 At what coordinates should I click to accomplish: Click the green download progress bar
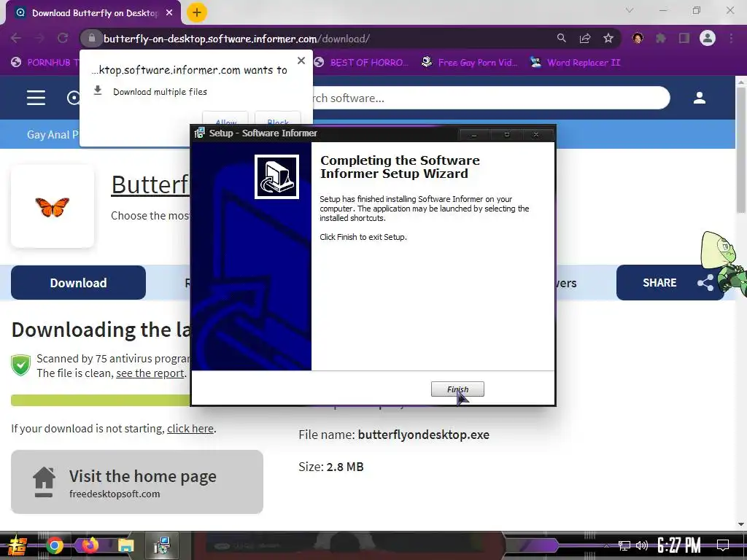pos(100,400)
